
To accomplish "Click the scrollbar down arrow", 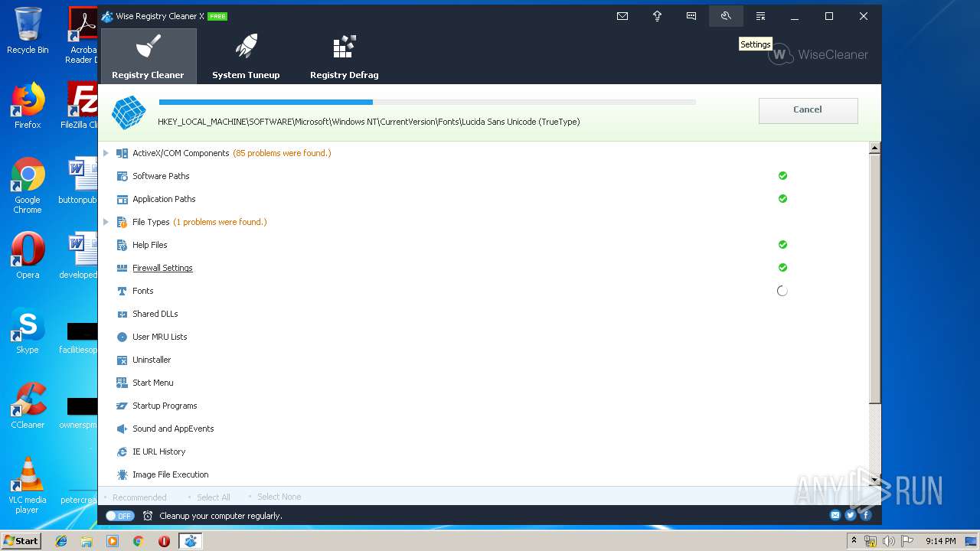I will coord(875,480).
